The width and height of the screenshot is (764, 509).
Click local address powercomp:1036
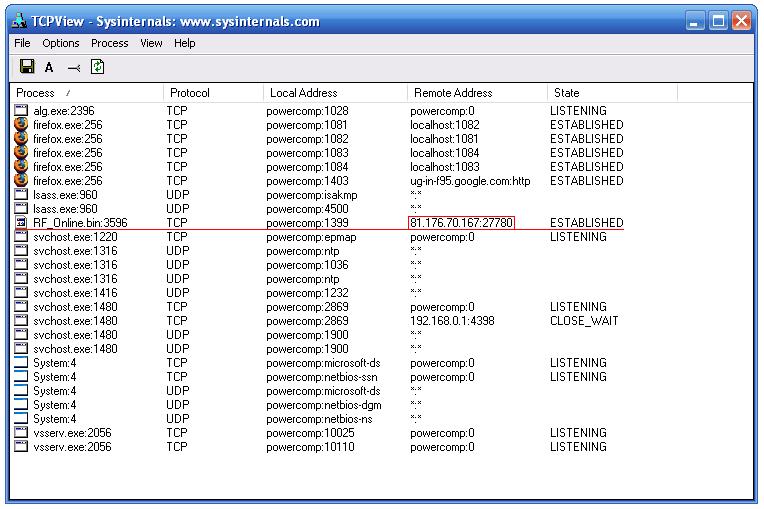coord(307,265)
